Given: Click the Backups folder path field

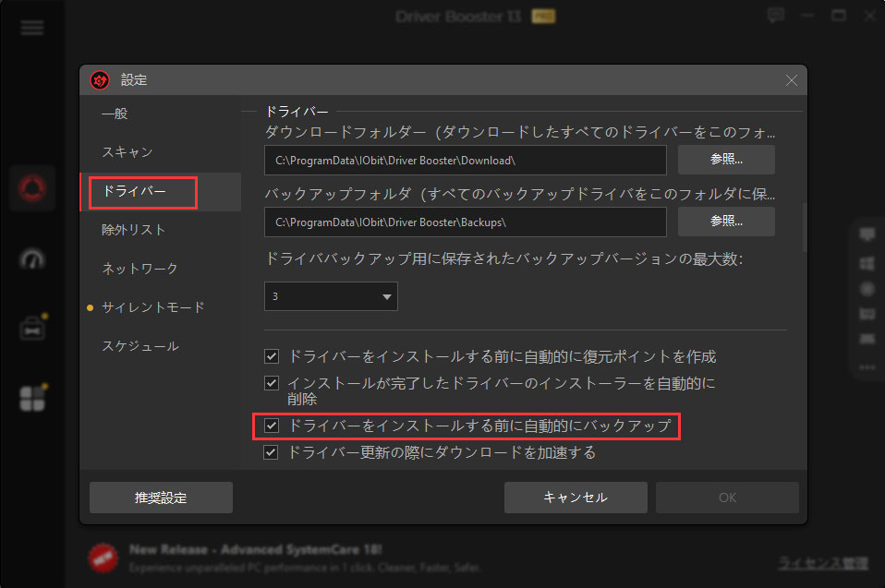Looking at the screenshot, I should pyautogui.click(x=465, y=222).
